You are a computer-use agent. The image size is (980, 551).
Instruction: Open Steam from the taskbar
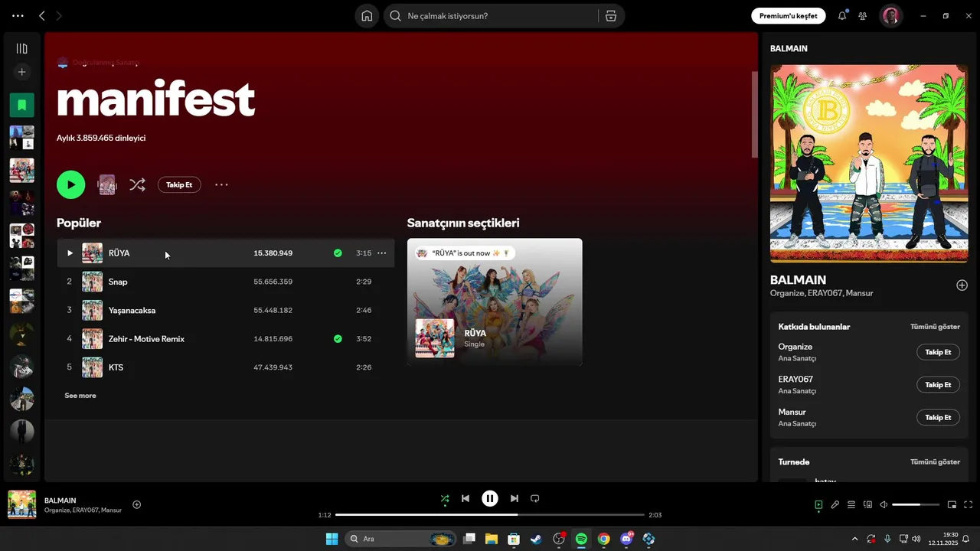point(536,539)
